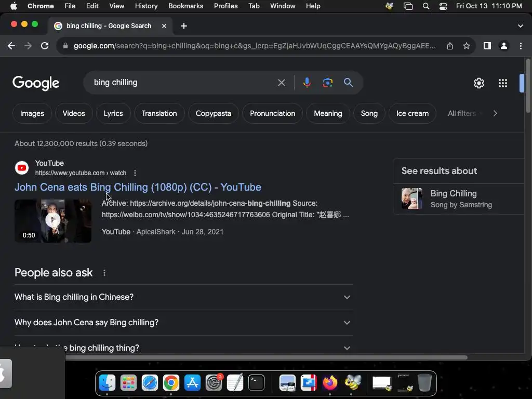The image size is (532, 399).
Task: Open Spotlight search in menu bar
Action: pos(426,6)
